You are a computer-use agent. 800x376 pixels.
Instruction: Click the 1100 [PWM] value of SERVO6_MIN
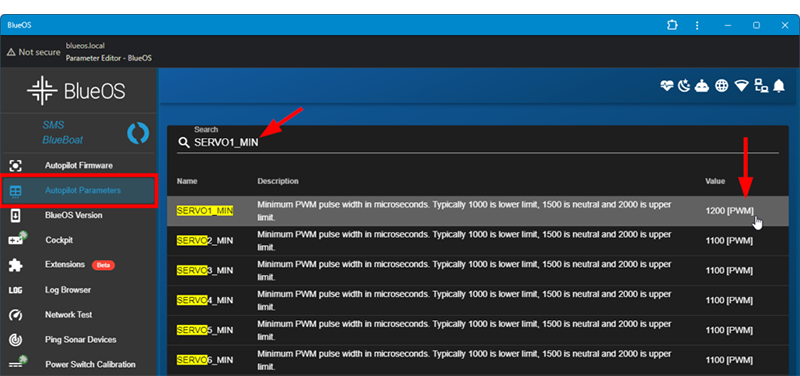729,361
